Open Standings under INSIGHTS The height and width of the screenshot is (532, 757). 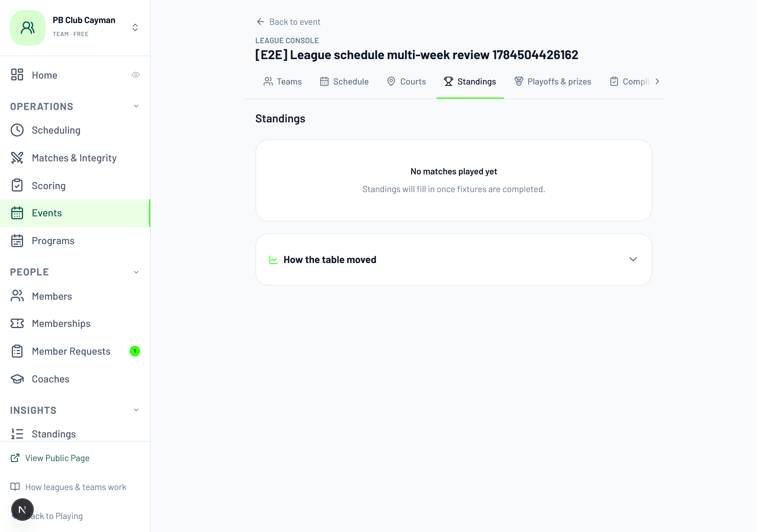coord(75,434)
